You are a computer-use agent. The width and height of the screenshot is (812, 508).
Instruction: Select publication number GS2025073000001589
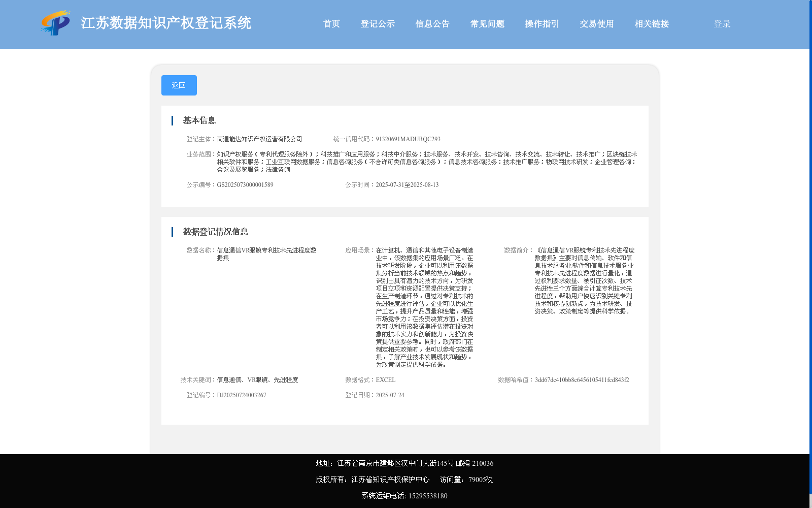[245, 185]
